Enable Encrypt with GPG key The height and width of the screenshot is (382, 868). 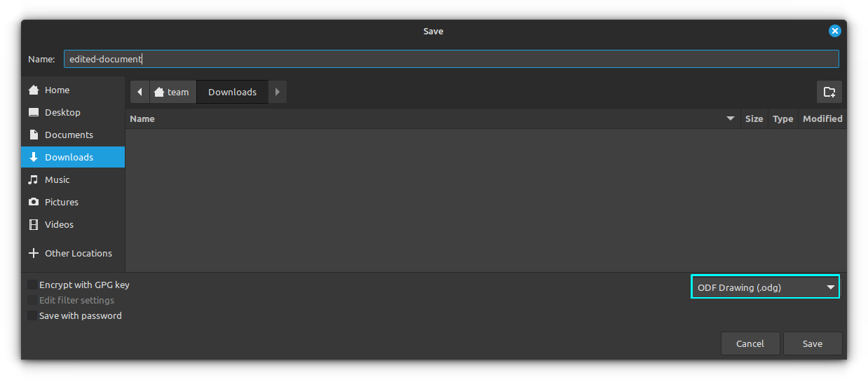coord(32,285)
